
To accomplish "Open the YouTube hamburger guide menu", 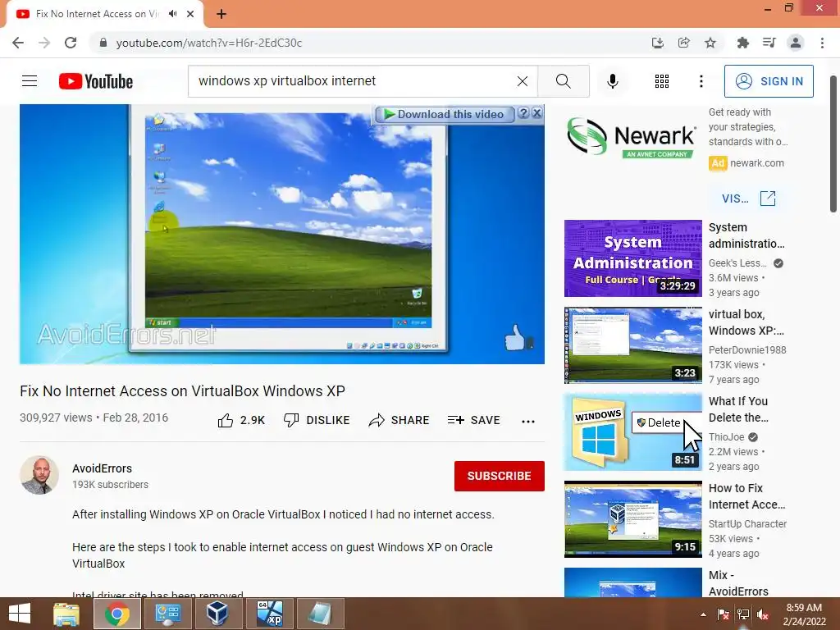I will point(30,81).
